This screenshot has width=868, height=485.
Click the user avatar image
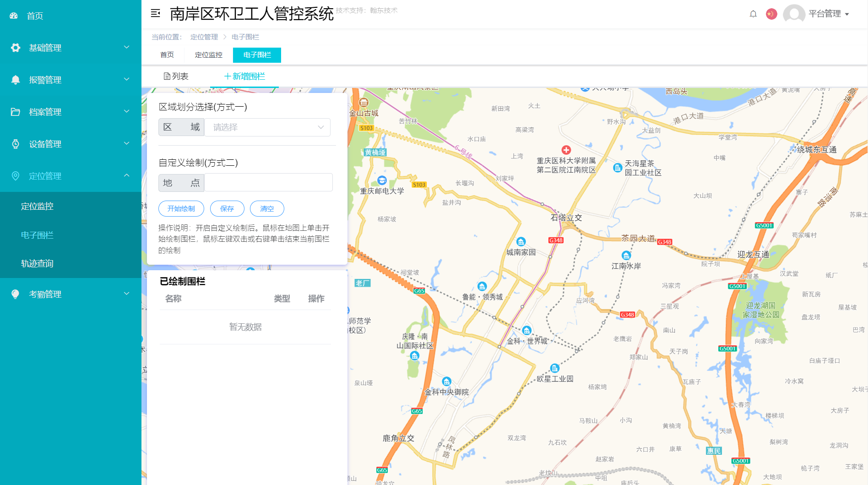tap(794, 14)
